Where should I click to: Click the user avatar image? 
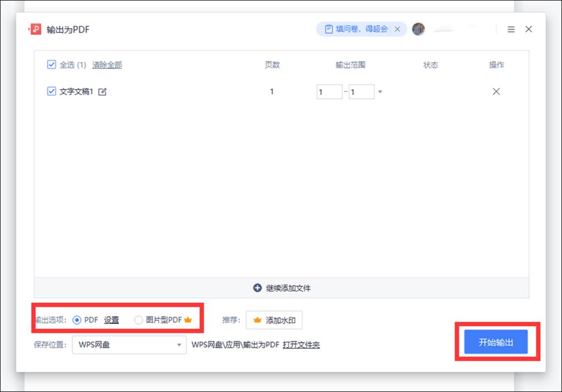(418, 29)
